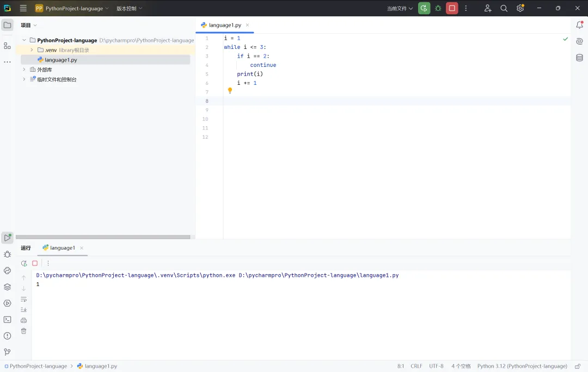This screenshot has height=372, width=588.
Task: Stop process in Run panel toolbar
Action: [35, 263]
